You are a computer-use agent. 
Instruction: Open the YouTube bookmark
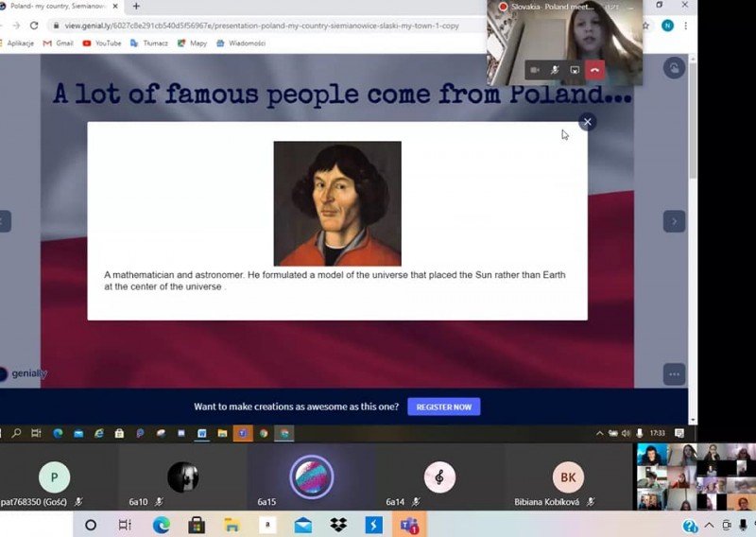pyautogui.click(x=102, y=43)
